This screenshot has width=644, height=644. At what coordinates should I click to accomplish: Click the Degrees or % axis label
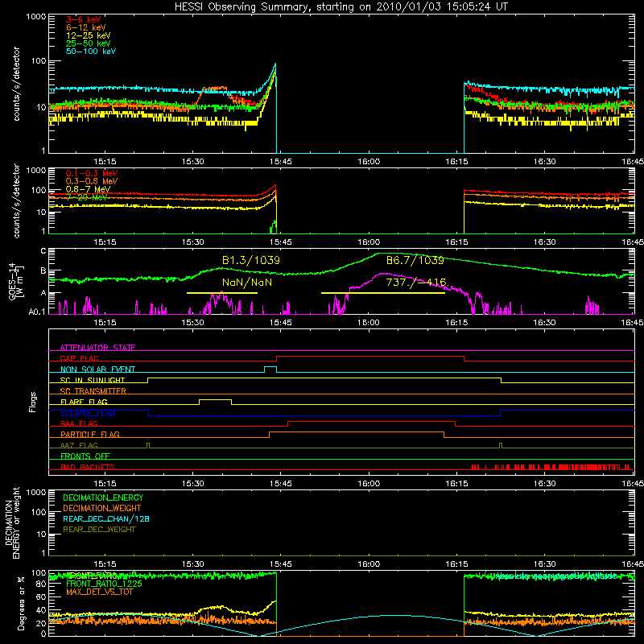[x=21, y=603]
